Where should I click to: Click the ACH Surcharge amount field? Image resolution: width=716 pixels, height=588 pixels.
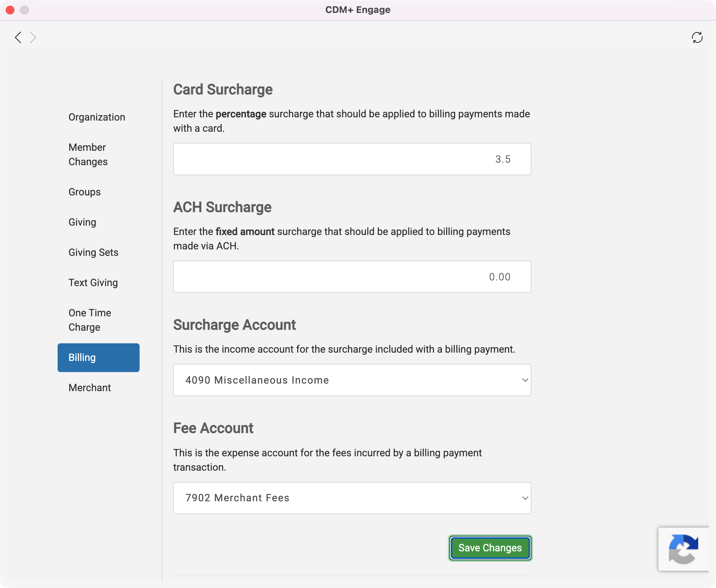pos(352,277)
